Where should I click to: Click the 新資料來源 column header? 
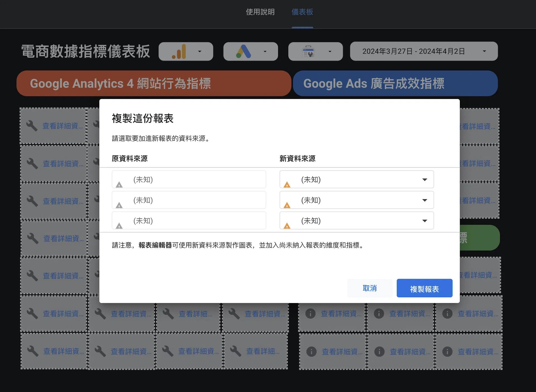tap(297, 158)
